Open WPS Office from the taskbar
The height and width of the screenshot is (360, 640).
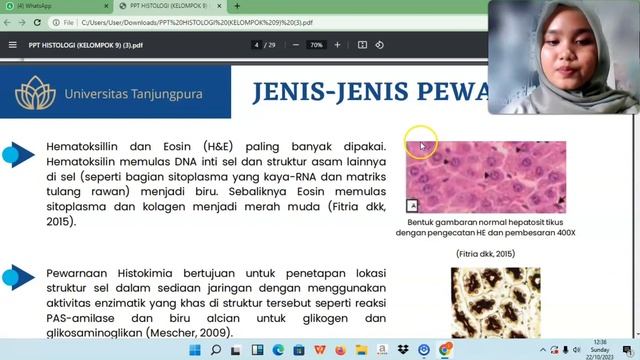[320, 350]
